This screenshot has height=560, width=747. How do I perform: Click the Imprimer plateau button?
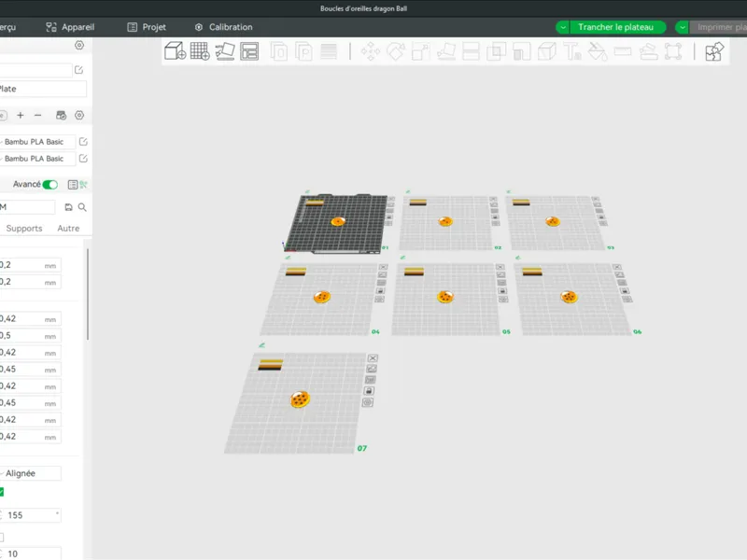[x=718, y=27]
